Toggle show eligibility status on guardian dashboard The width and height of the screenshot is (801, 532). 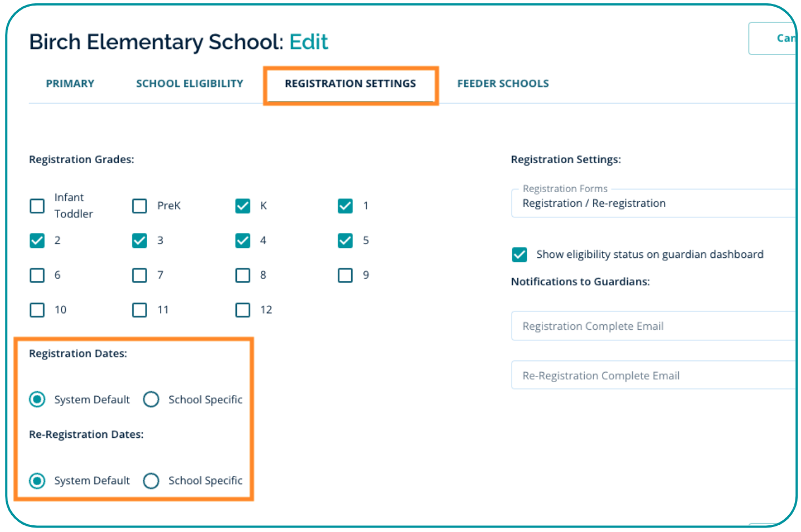(520, 255)
